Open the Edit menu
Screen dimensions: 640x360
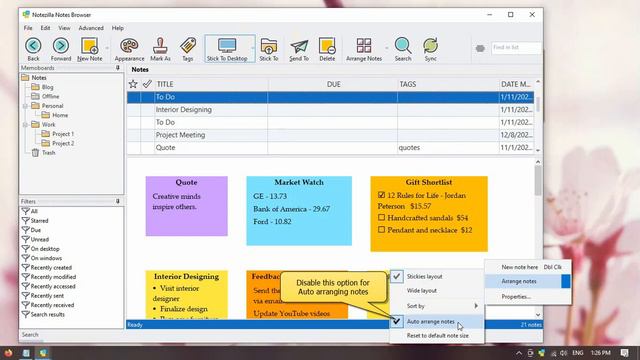45,28
